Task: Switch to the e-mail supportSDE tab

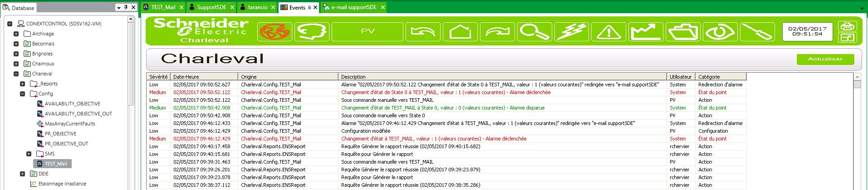Action: [353, 7]
